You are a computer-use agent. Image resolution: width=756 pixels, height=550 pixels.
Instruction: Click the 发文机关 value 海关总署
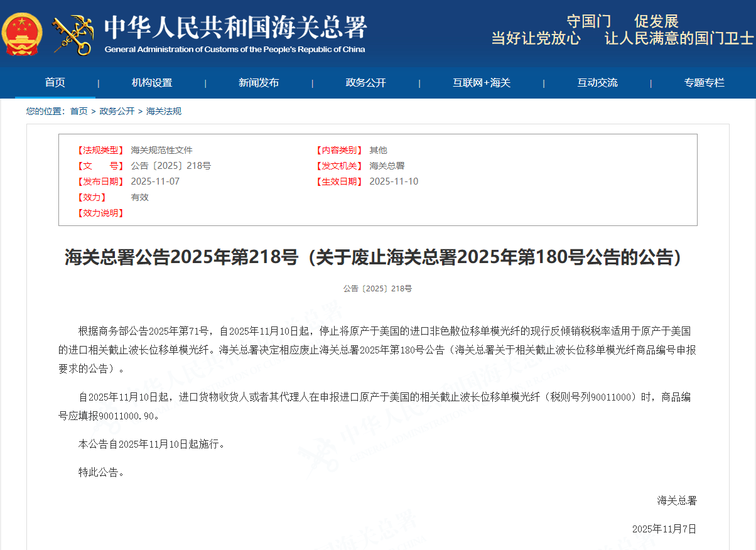coord(387,166)
